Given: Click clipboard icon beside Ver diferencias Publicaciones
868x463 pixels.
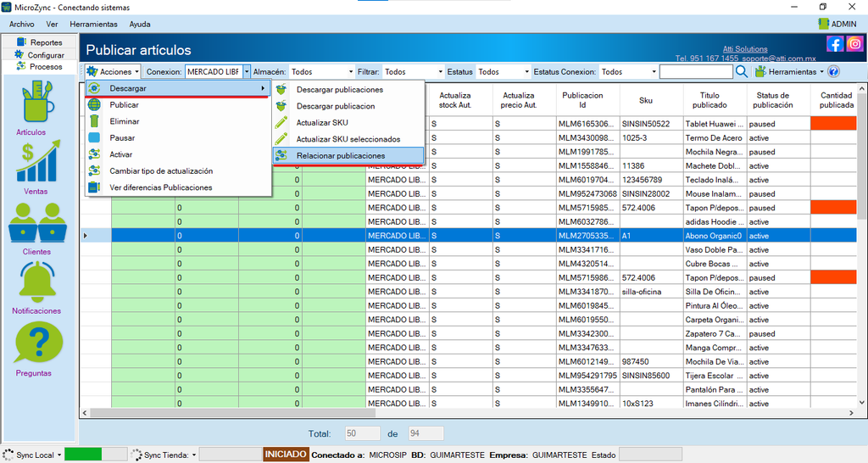Looking at the screenshot, I should (x=95, y=187).
